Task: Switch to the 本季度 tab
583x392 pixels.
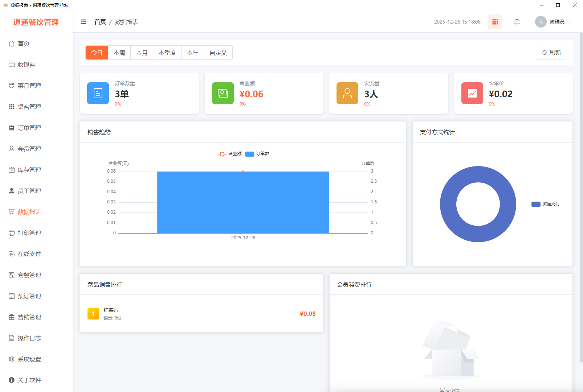Action: 167,53
